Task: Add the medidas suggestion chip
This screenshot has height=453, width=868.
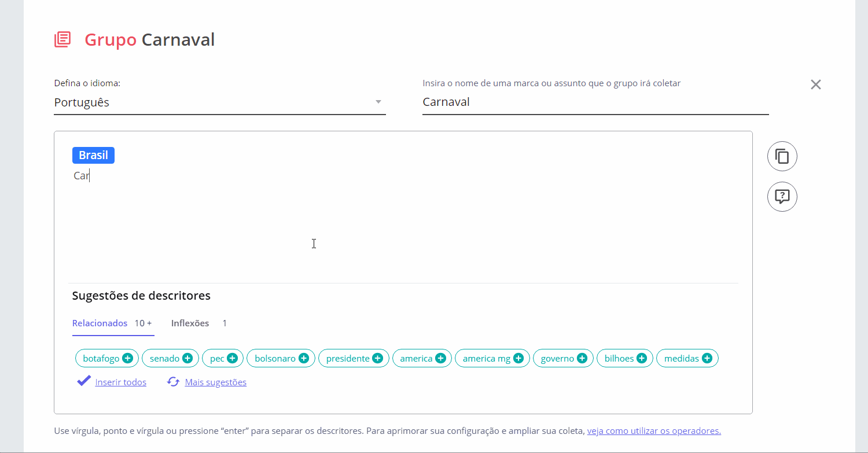Action: (x=707, y=358)
